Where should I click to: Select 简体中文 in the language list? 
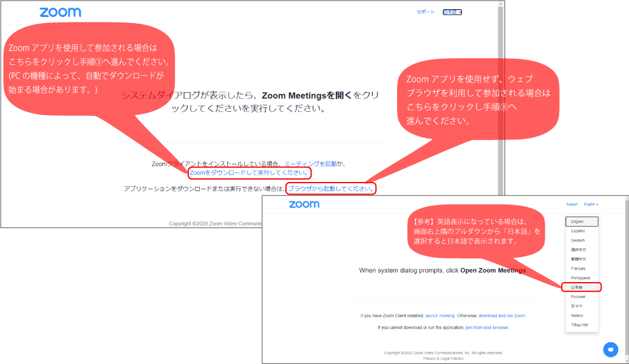click(x=582, y=250)
